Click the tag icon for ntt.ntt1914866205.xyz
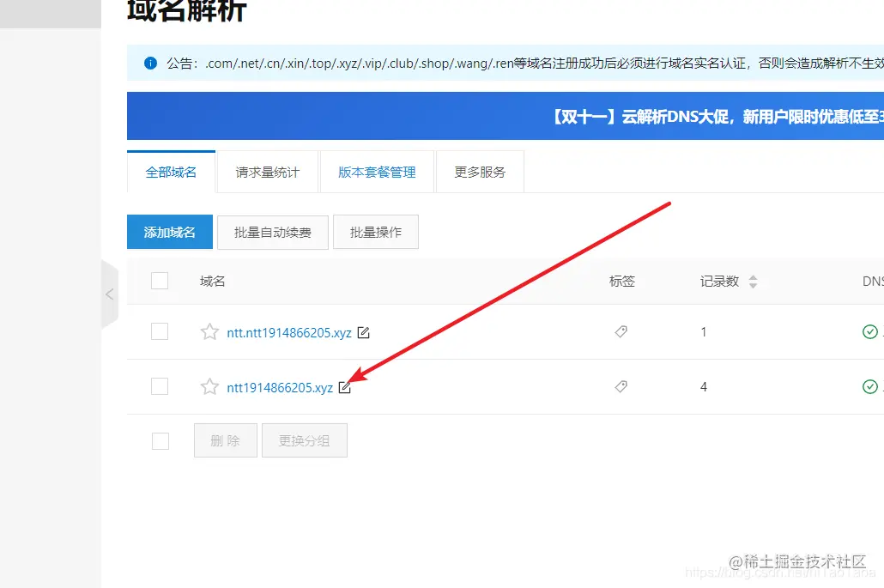This screenshot has width=884, height=588. 621,332
